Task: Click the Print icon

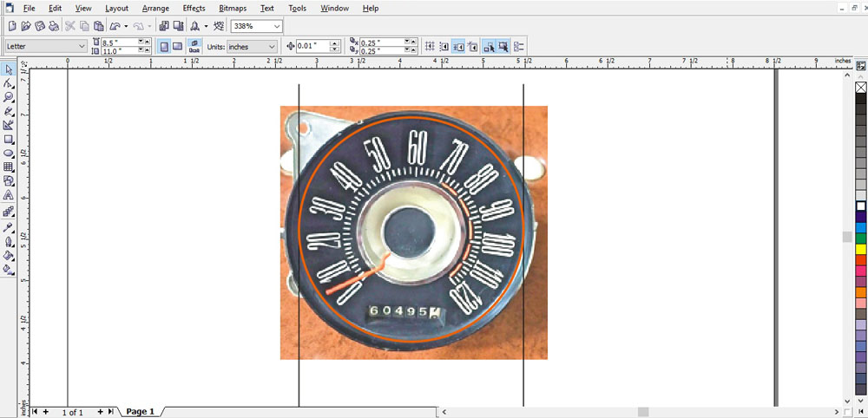Action: pyautogui.click(x=54, y=26)
